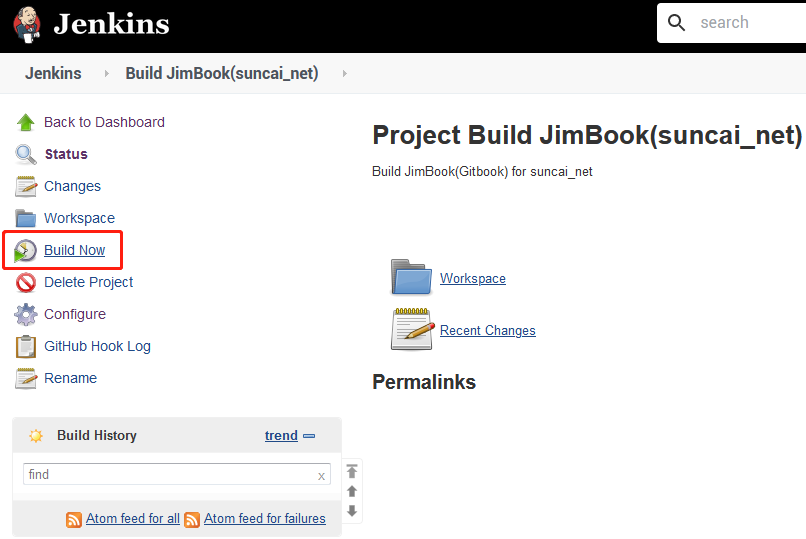Open the main Workspace link
806x539 pixels.
coord(473,278)
